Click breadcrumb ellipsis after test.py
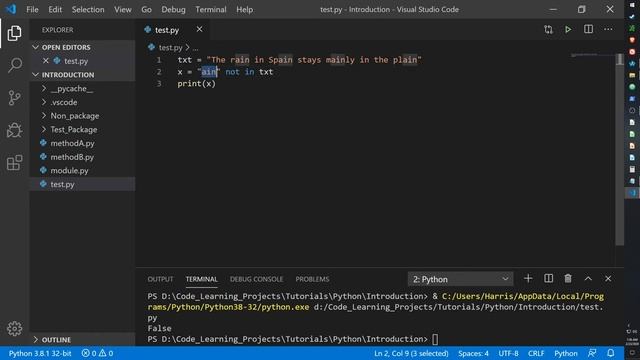Image resolution: width=640 pixels, height=360 pixels. click(196, 48)
